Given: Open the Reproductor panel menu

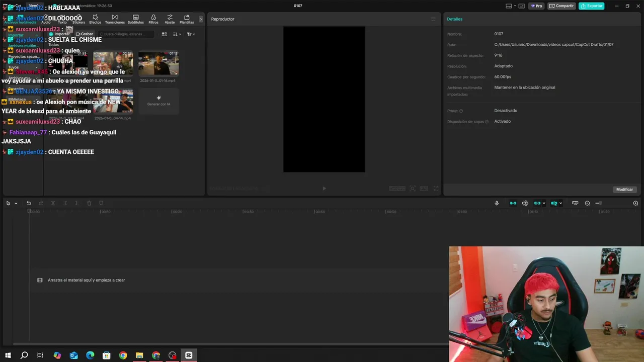Looking at the screenshot, I should [x=433, y=19].
